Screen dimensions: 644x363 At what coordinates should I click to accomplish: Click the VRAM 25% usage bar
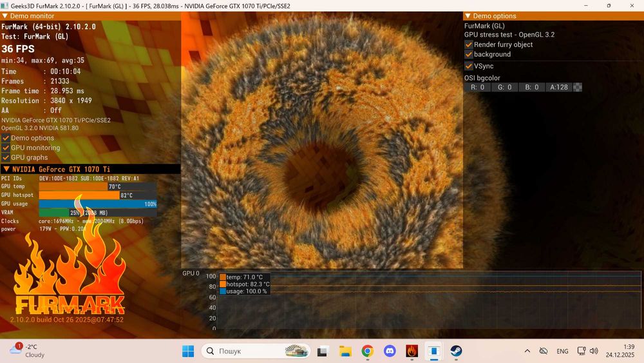coord(98,213)
